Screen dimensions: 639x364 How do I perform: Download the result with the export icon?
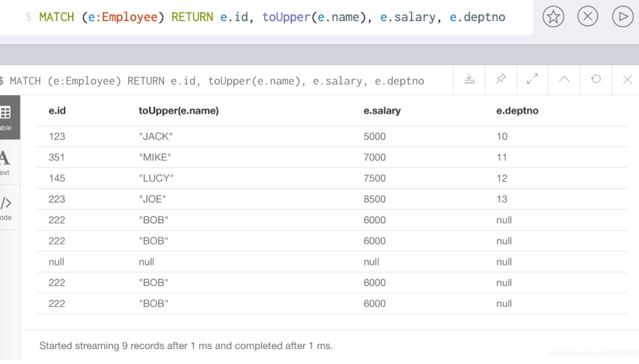pyautogui.click(x=470, y=79)
